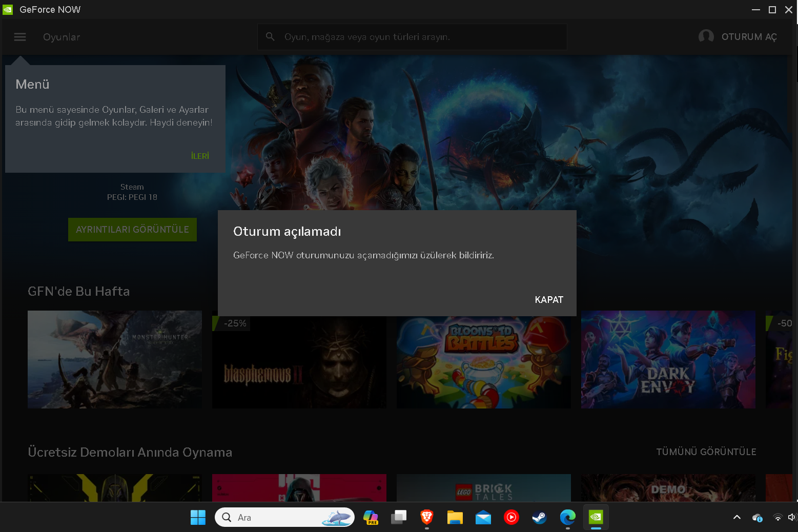Click the "PEGI: PEGI 18" rating text

[132, 197]
